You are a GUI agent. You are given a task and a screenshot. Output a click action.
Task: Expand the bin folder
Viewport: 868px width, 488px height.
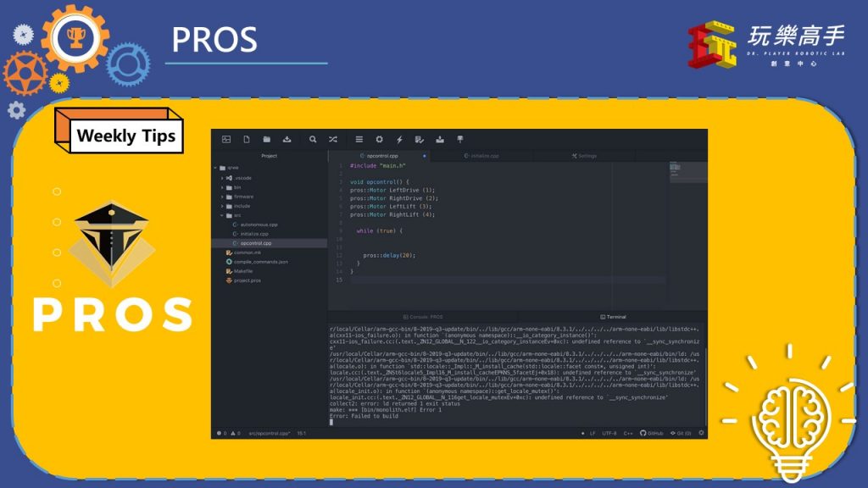(x=222, y=187)
